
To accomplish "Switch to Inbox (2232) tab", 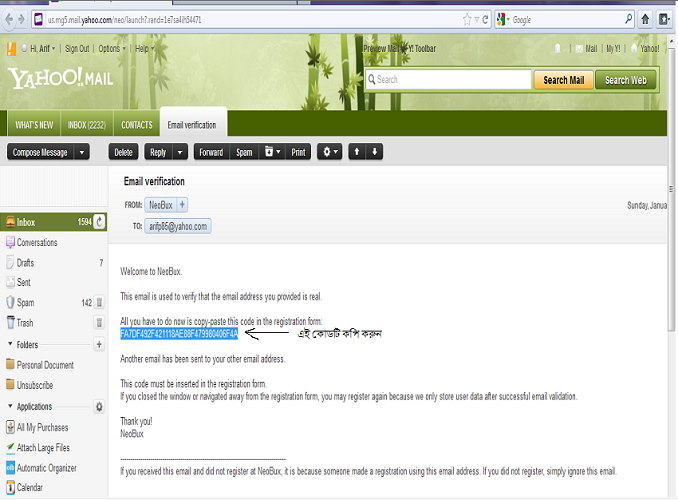I will coord(86,125).
